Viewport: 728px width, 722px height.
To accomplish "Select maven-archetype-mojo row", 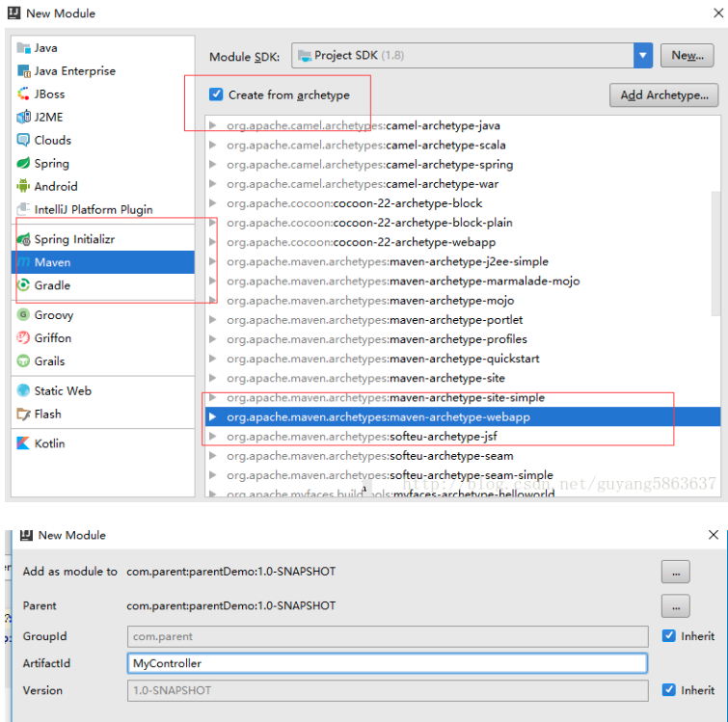I will pyautogui.click(x=463, y=300).
